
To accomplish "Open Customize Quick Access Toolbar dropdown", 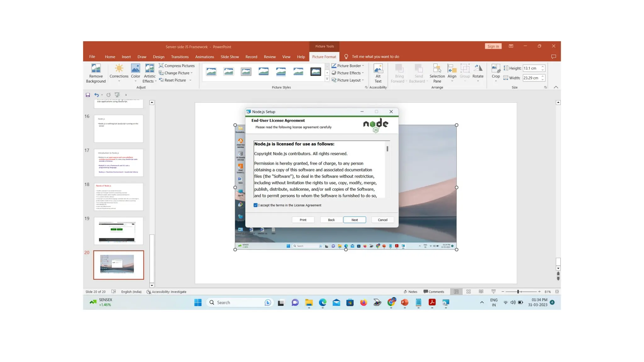I will pyautogui.click(x=126, y=95).
